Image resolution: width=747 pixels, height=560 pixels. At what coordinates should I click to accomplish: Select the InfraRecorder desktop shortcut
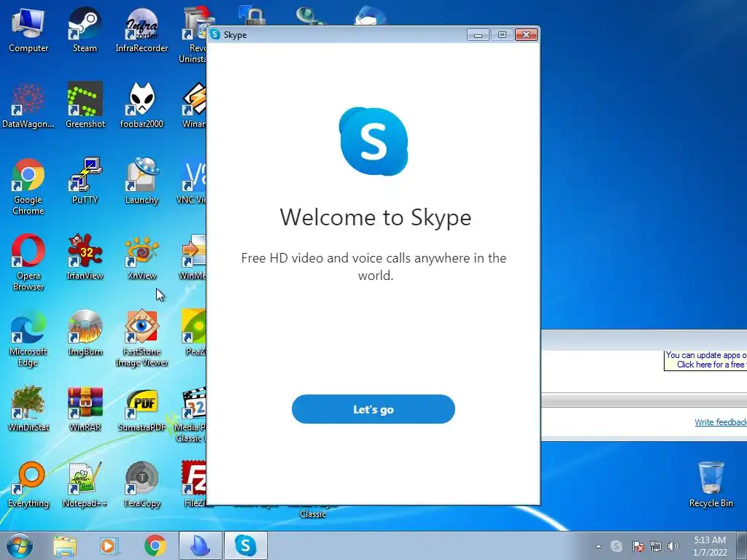click(142, 29)
